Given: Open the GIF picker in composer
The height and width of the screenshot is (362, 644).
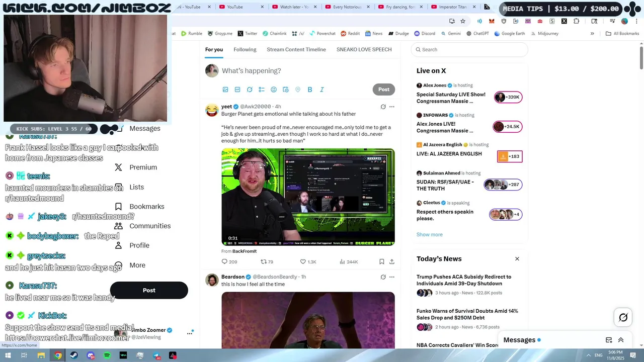Looking at the screenshot, I should tap(237, 89).
